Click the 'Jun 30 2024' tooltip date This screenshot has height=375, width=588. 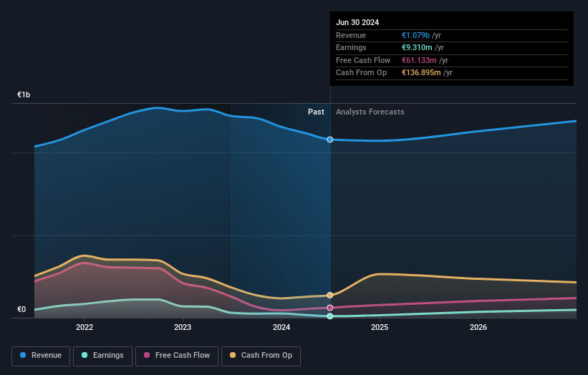[x=357, y=22]
